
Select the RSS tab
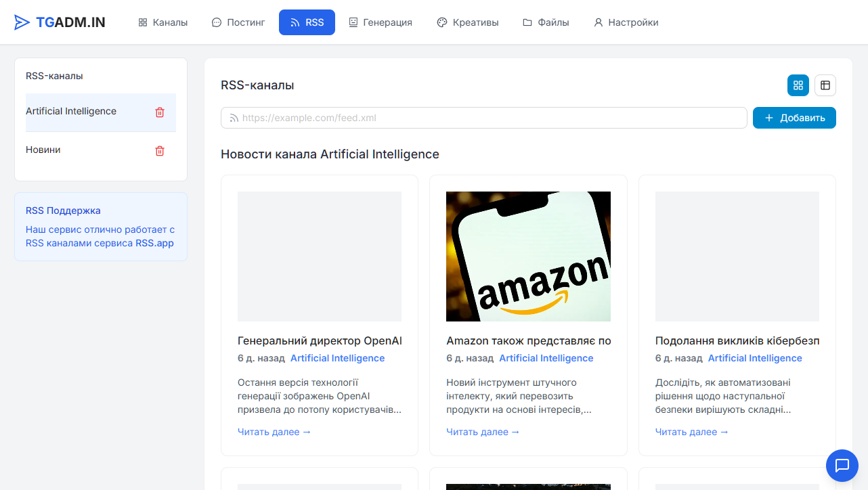pyautogui.click(x=307, y=22)
